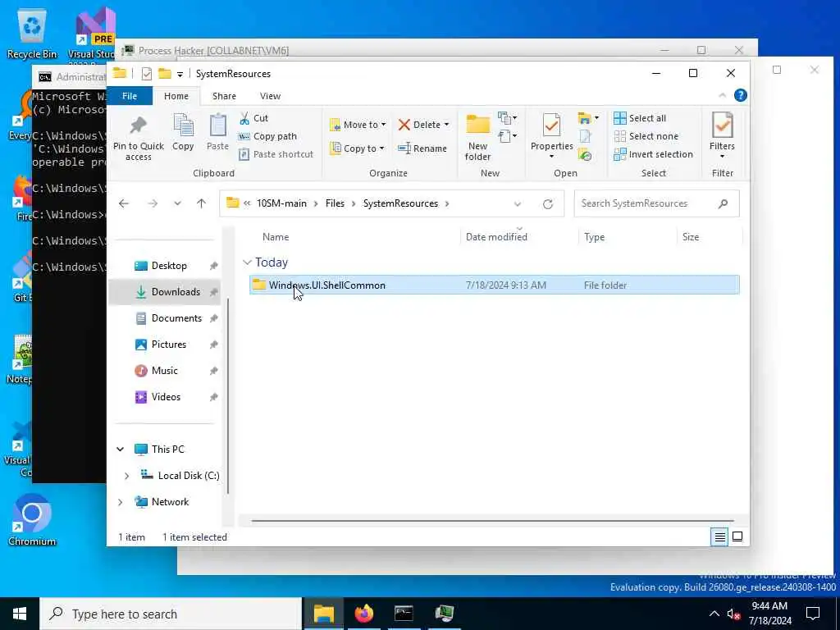Open the Properties ribbon button

[x=552, y=136]
